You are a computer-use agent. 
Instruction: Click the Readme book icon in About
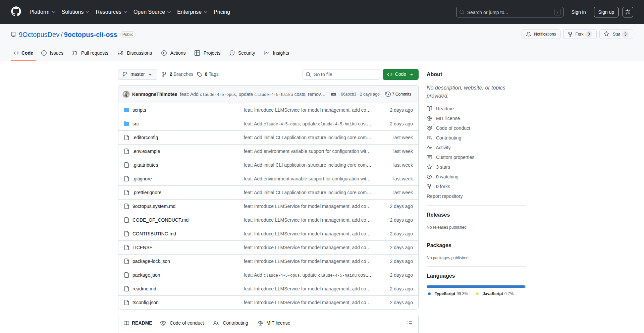[429, 108]
